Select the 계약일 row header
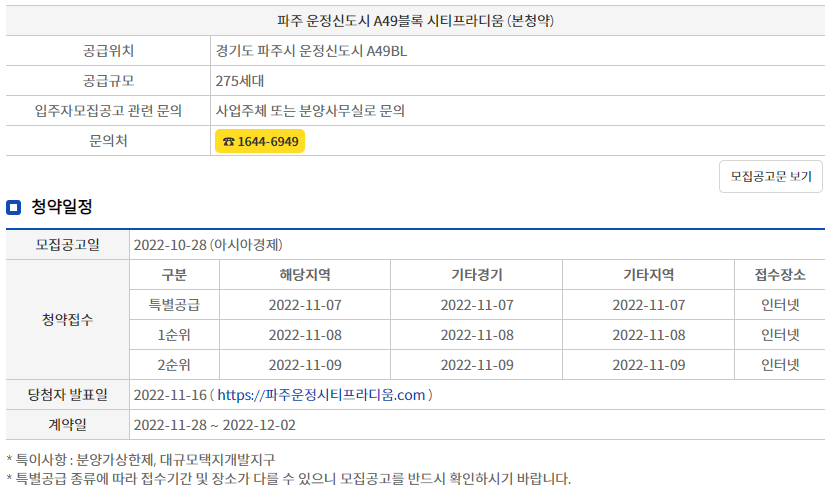Image resolution: width=825 pixels, height=491 pixels. tap(68, 425)
